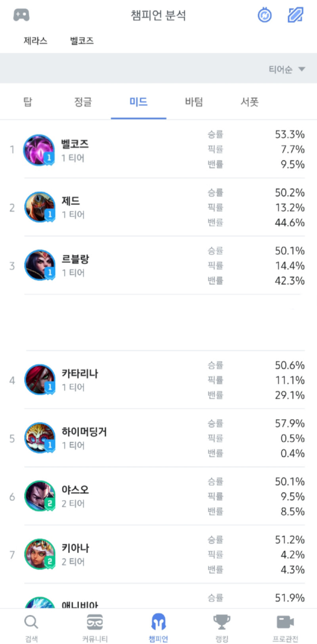The height and width of the screenshot is (644, 317).
Task: Select the 서폿 lane tab
Action: (250, 102)
